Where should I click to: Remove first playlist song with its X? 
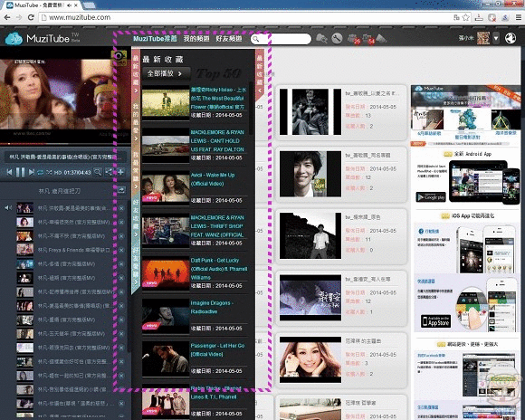[121, 208]
